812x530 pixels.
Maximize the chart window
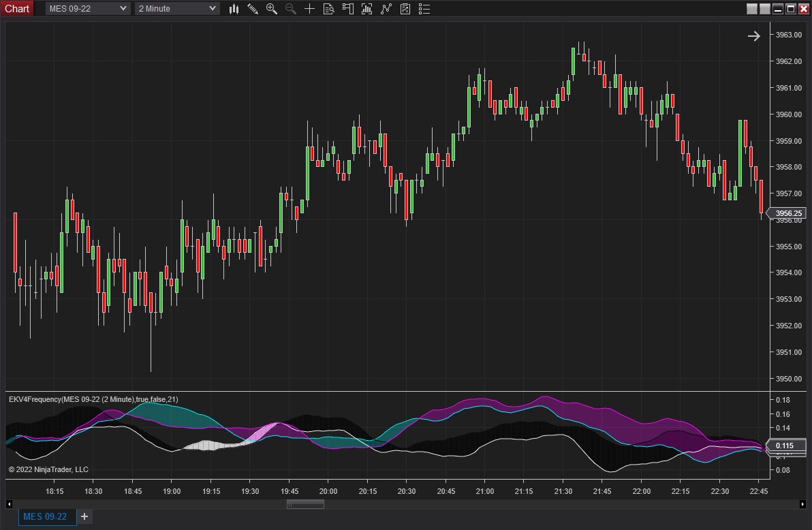[x=791, y=9]
